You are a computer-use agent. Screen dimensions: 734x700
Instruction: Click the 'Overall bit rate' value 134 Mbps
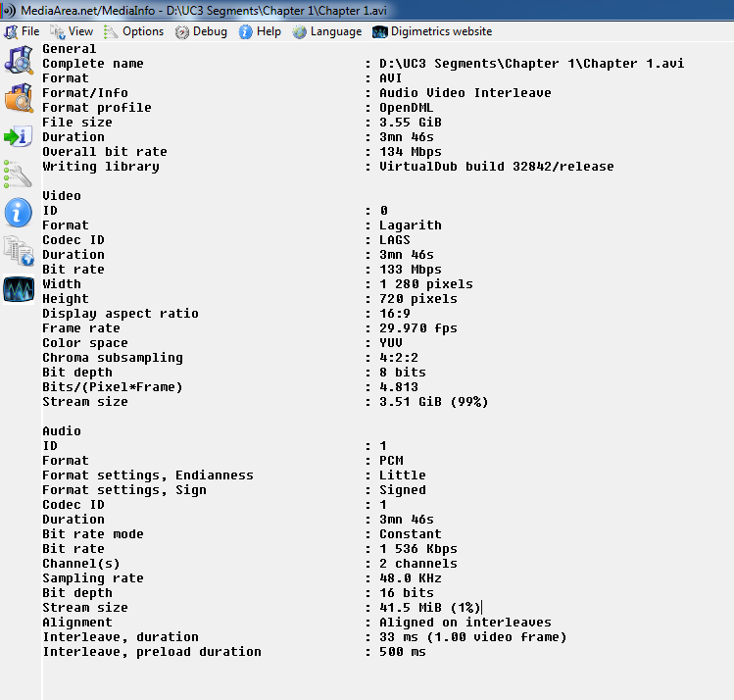411,152
